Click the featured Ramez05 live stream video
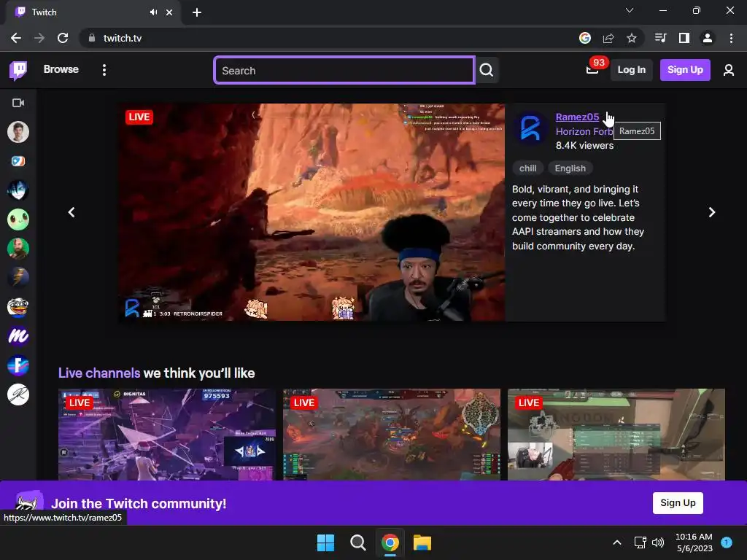 (312, 212)
